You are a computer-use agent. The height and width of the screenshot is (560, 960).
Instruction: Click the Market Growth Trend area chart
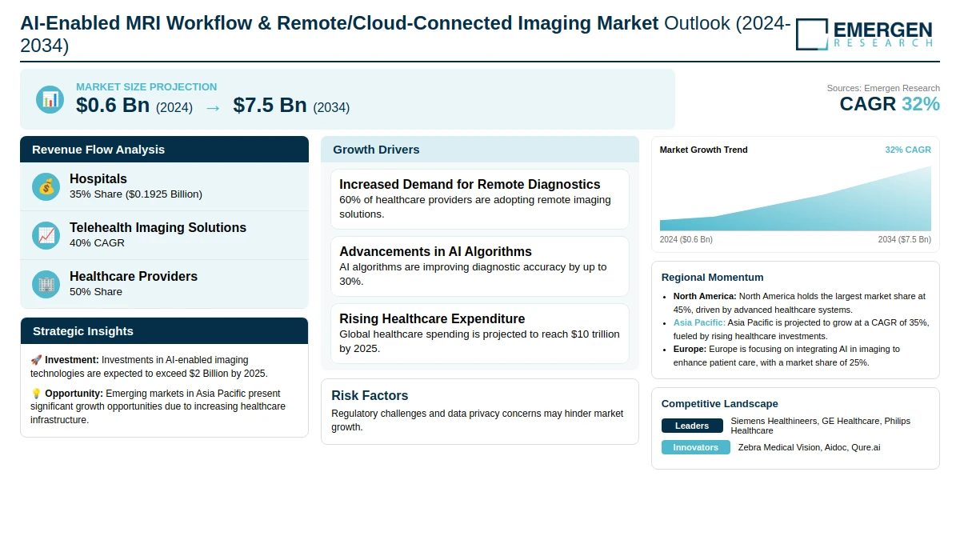tap(795, 202)
